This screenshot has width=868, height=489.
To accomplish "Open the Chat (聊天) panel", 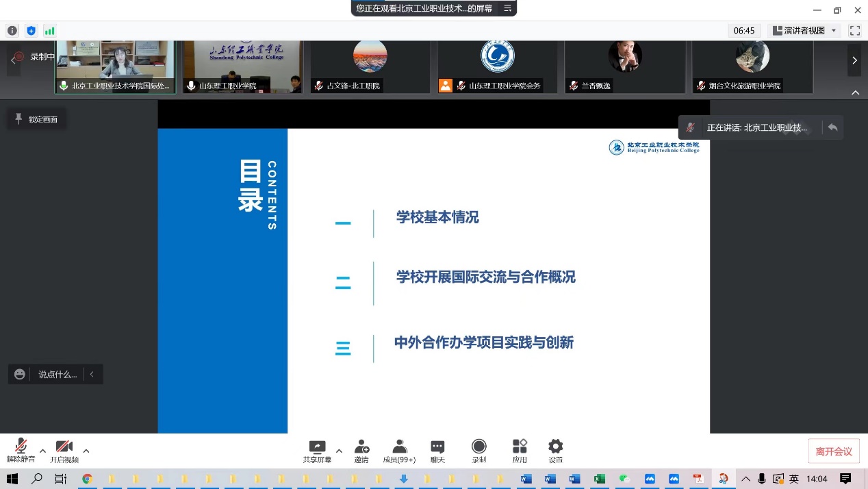I will 437,447.
